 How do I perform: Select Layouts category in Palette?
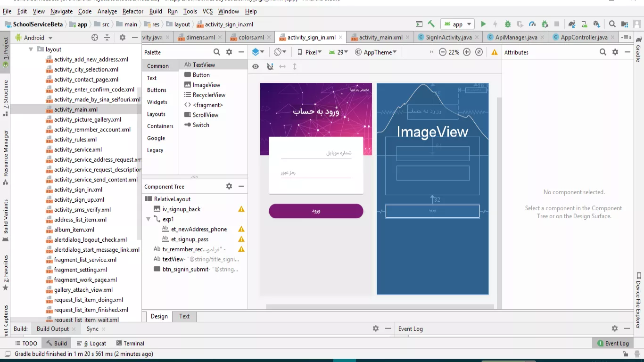coord(156,114)
